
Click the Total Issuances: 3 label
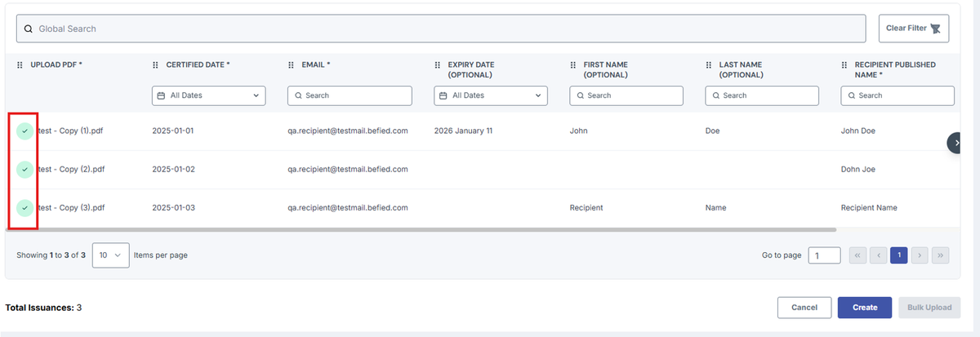[43, 308]
